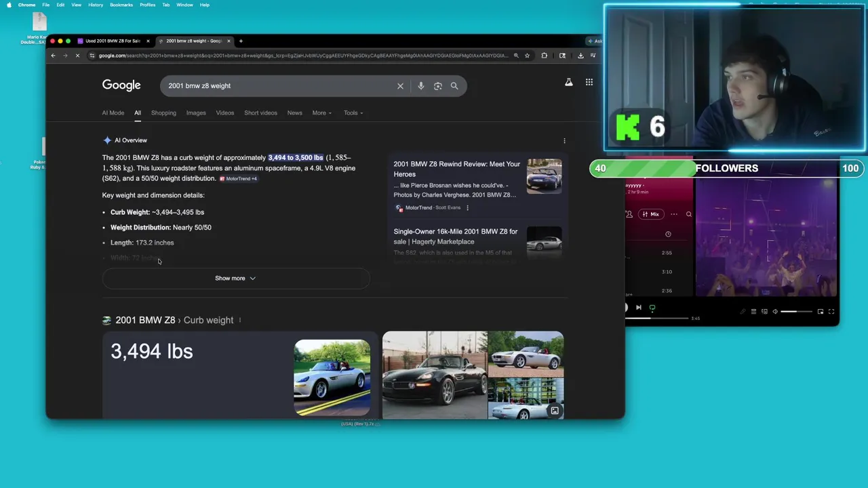Screen dimensions: 868x488
Task: Switch to AI Mode tab
Action: click(x=113, y=113)
